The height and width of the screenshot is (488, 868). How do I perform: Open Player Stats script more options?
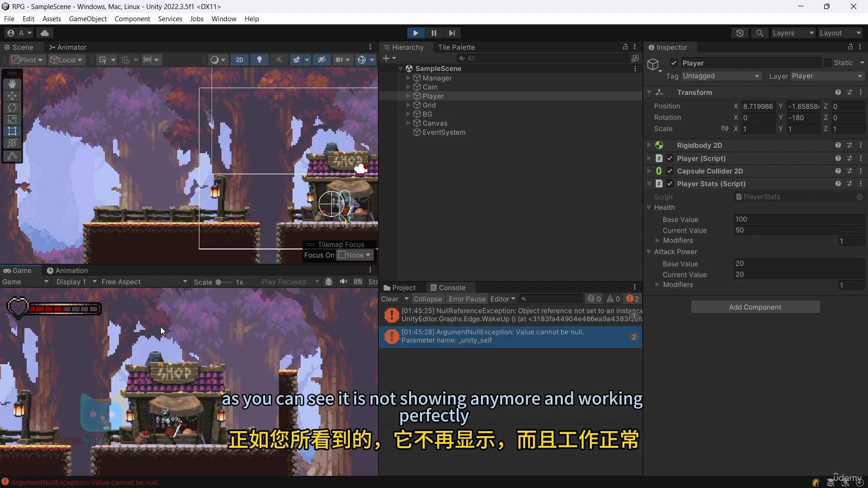coord(861,183)
